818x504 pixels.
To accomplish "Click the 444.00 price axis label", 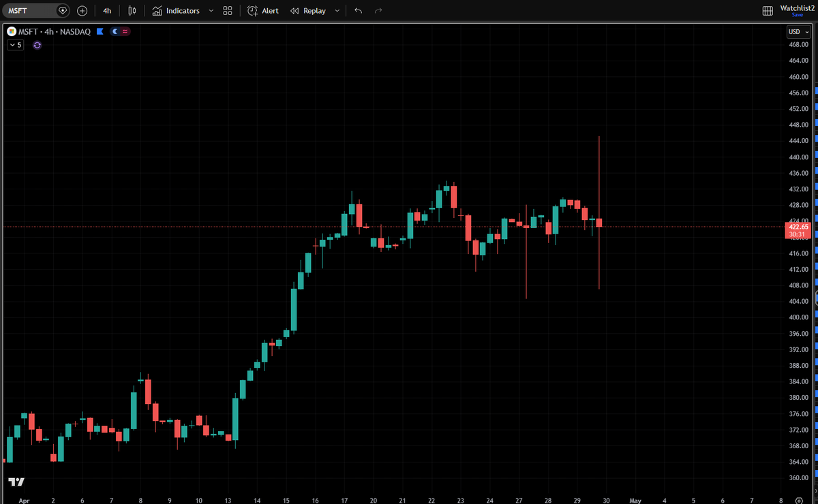I will click(x=798, y=141).
